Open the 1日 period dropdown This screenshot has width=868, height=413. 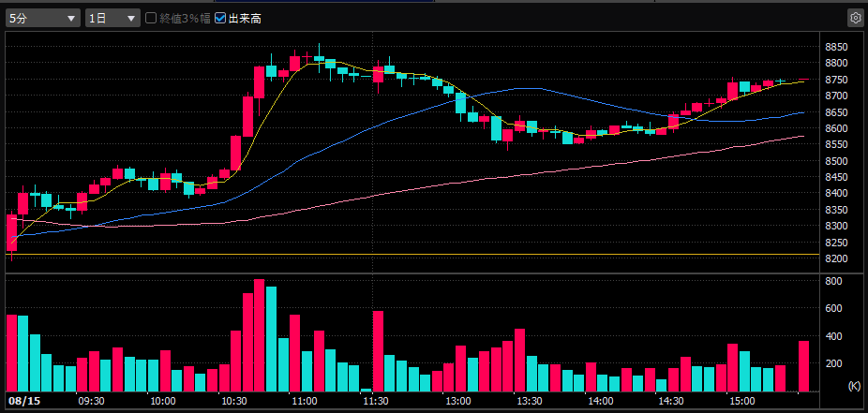(112, 18)
